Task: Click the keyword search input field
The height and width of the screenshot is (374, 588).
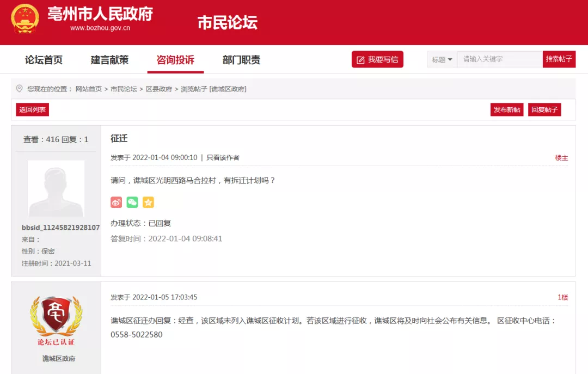Action: (x=499, y=59)
